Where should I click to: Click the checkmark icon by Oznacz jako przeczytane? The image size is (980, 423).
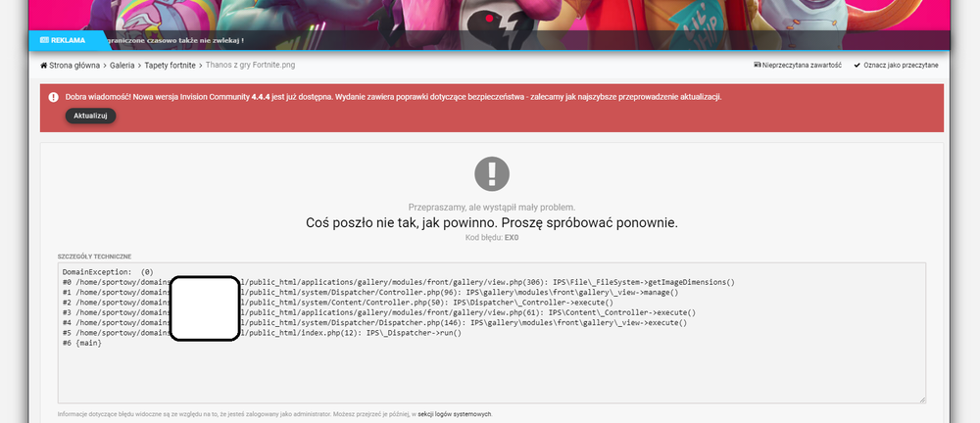pos(857,66)
